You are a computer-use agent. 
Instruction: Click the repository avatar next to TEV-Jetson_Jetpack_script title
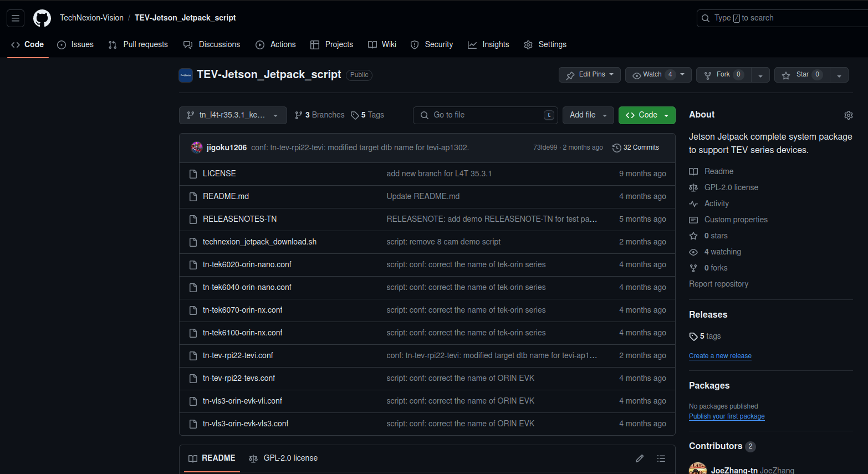tap(186, 75)
